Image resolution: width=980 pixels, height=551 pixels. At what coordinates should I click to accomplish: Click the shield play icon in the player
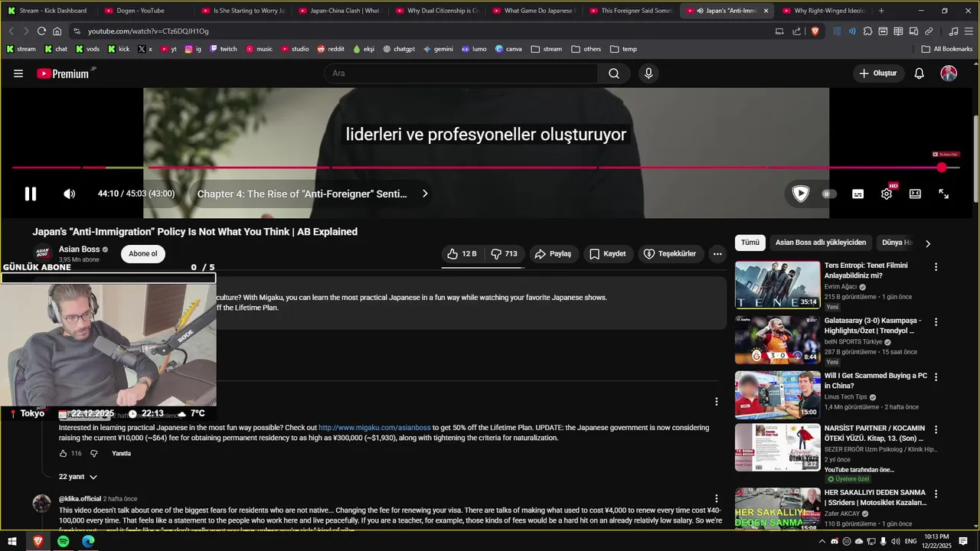[801, 194]
